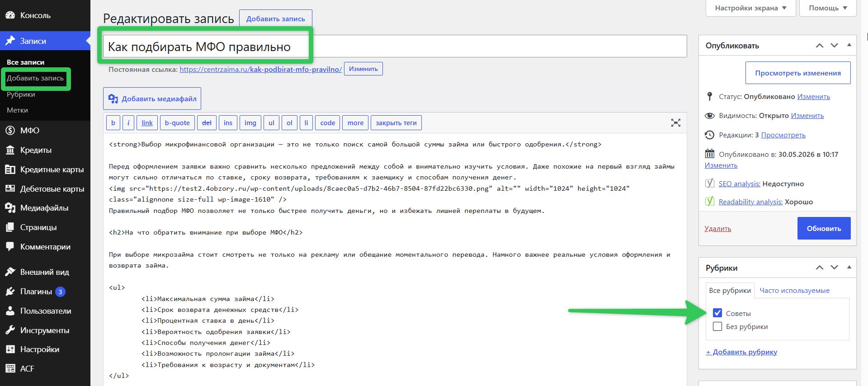Insert bold tag with b button

[x=113, y=122]
